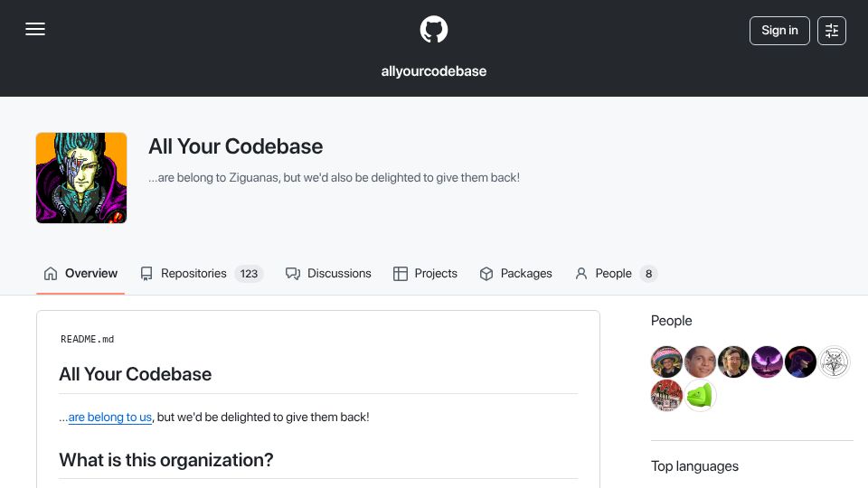
Task: Click the GitHub Octocat logo
Action: (433, 29)
